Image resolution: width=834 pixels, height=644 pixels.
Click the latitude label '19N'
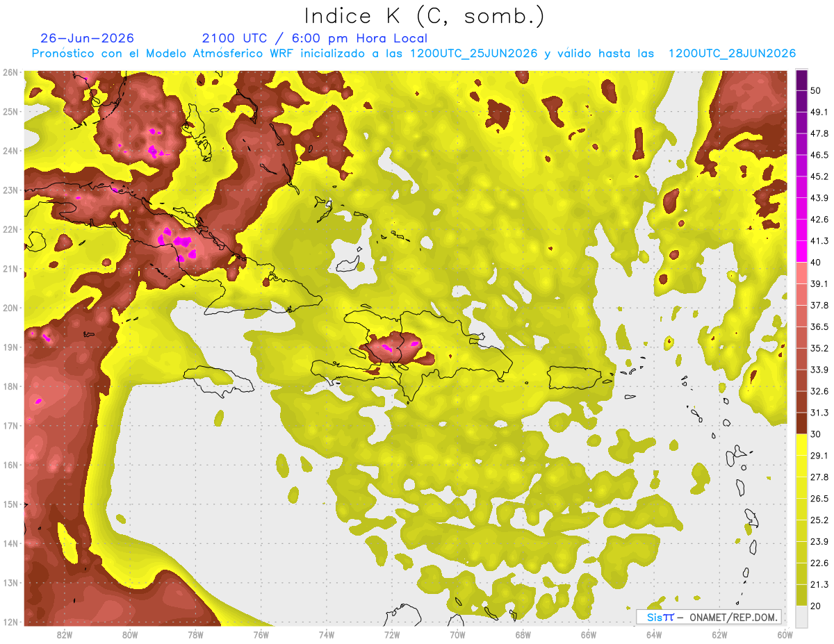click(x=10, y=347)
